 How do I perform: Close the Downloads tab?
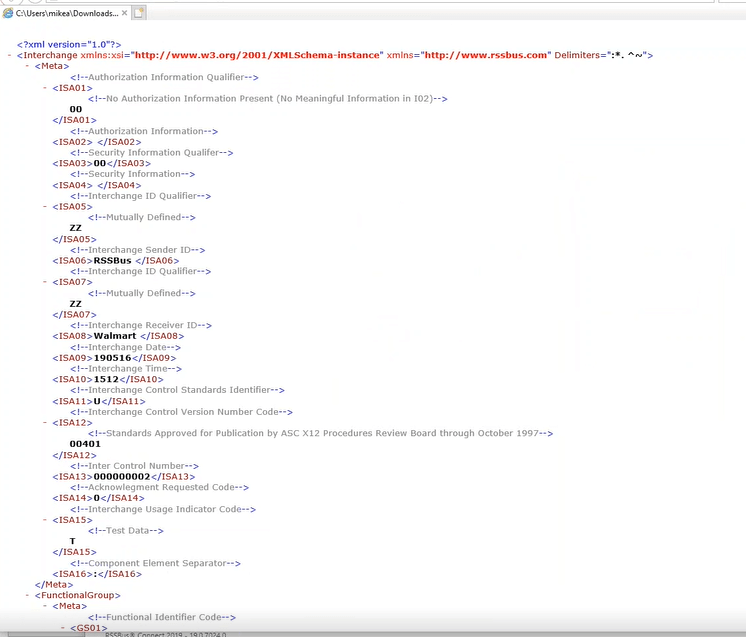(124, 13)
